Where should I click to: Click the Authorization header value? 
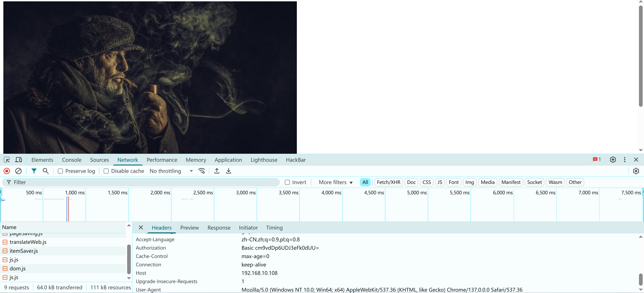click(280, 248)
